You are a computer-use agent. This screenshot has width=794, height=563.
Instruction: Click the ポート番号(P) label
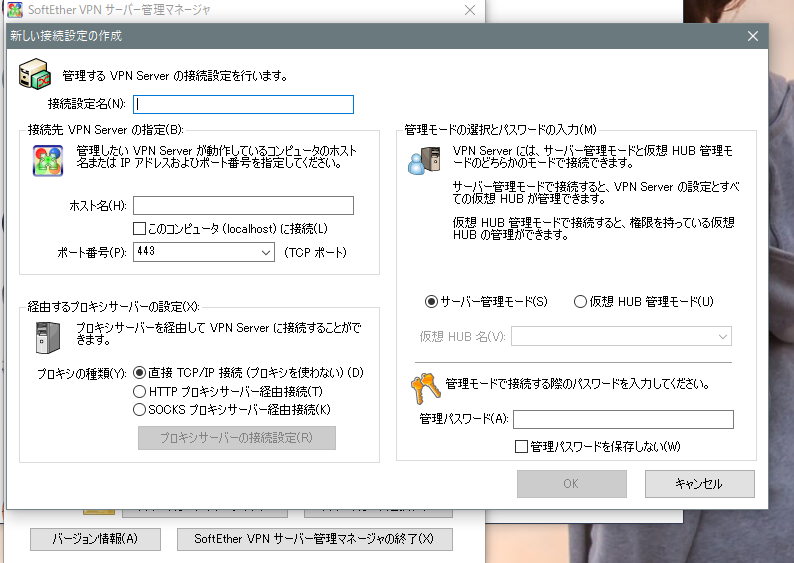click(x=92, y=252)
